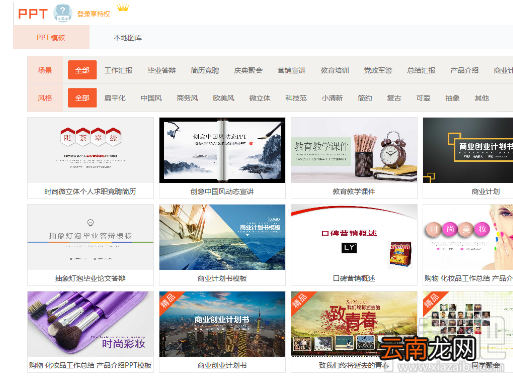
Task: Choose the 抽象 style filter
Action: pyautogui.click(x=453, y=98)
